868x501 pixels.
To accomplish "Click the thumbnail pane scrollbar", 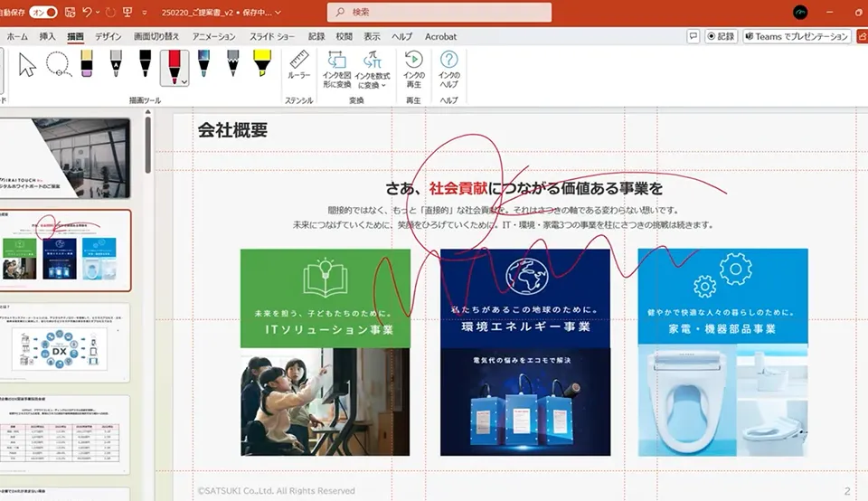I will (147, 145).
